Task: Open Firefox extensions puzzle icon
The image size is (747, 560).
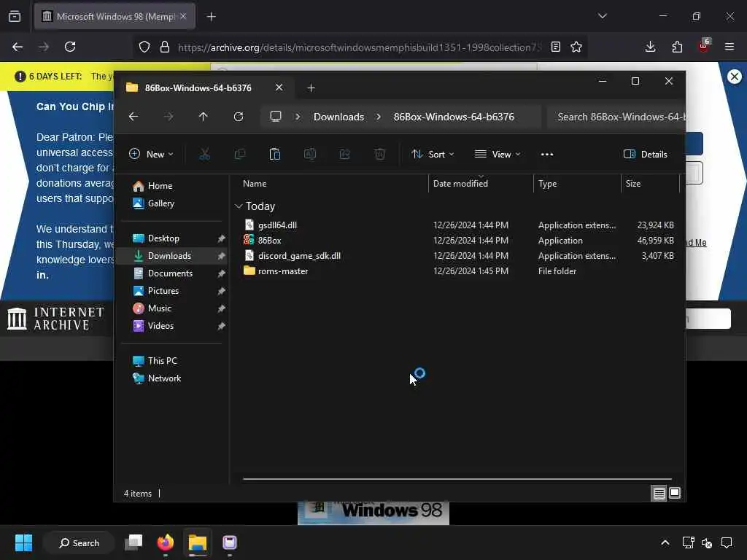Action: point(677,47)
